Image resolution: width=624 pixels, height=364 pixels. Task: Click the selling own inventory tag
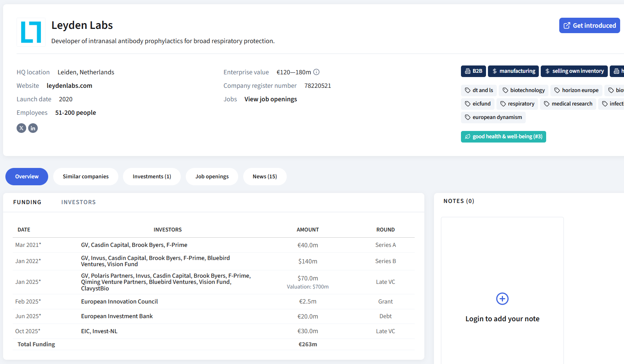tap(574, 71)
